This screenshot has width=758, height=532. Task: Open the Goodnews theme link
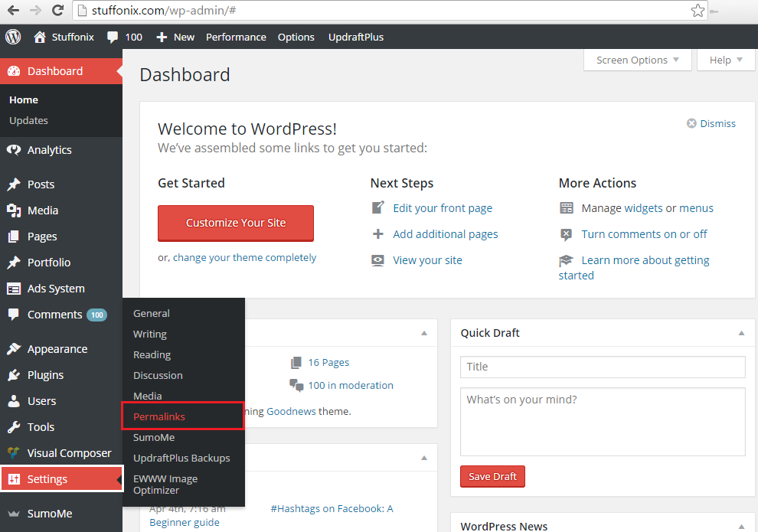point(291,411)
